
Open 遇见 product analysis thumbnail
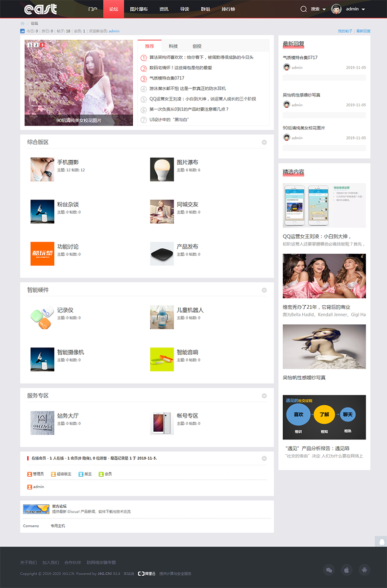[x=324, y=417]
